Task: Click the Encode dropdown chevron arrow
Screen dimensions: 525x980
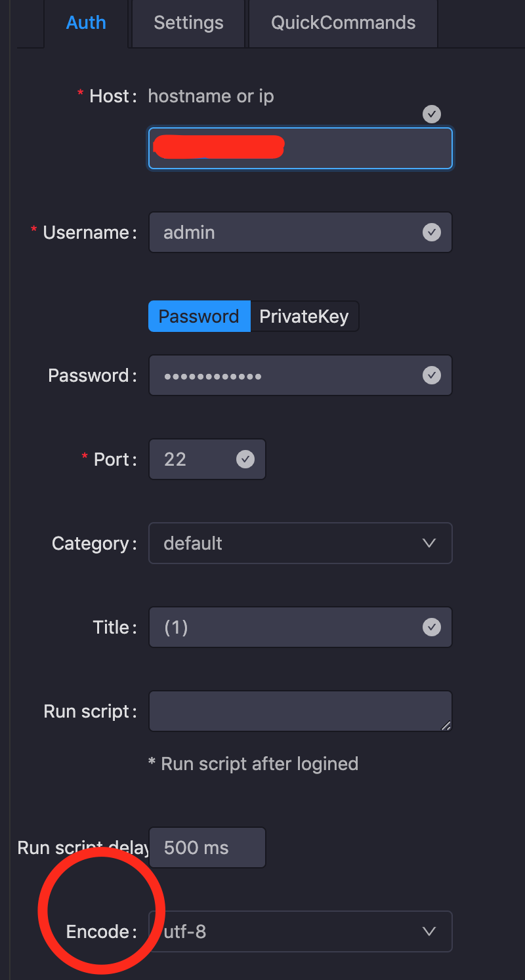Action: (429, 931)
